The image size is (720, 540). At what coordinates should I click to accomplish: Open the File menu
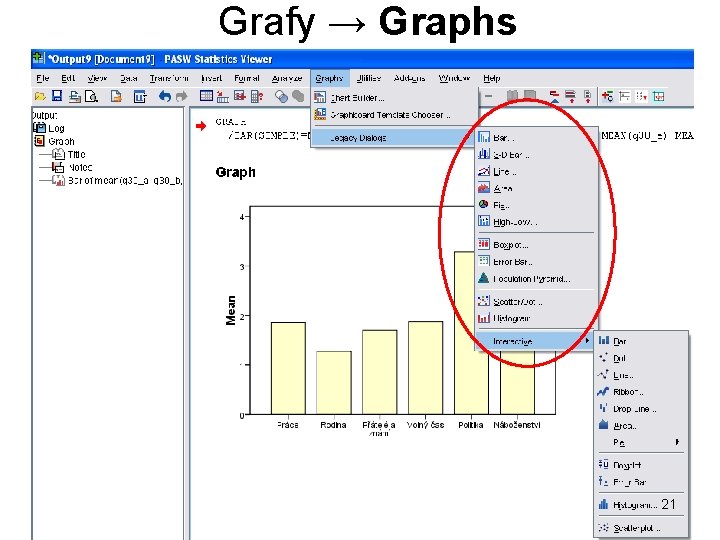click(x=43, y=79)
